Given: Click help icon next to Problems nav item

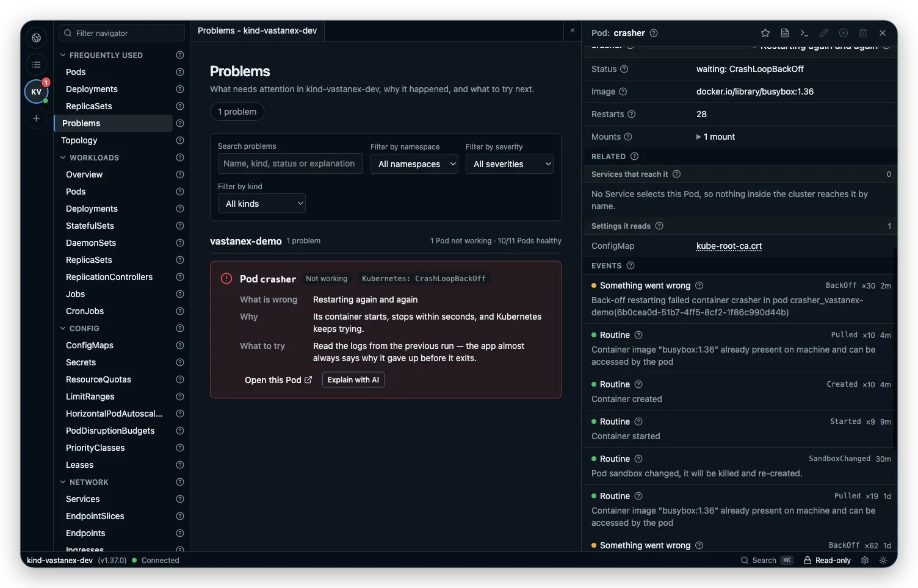Looking at the screenshot, I should [179, 123].
